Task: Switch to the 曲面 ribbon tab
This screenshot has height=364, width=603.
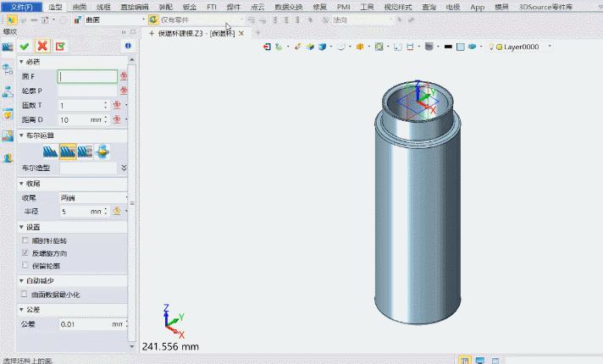Action: [80, 7]
